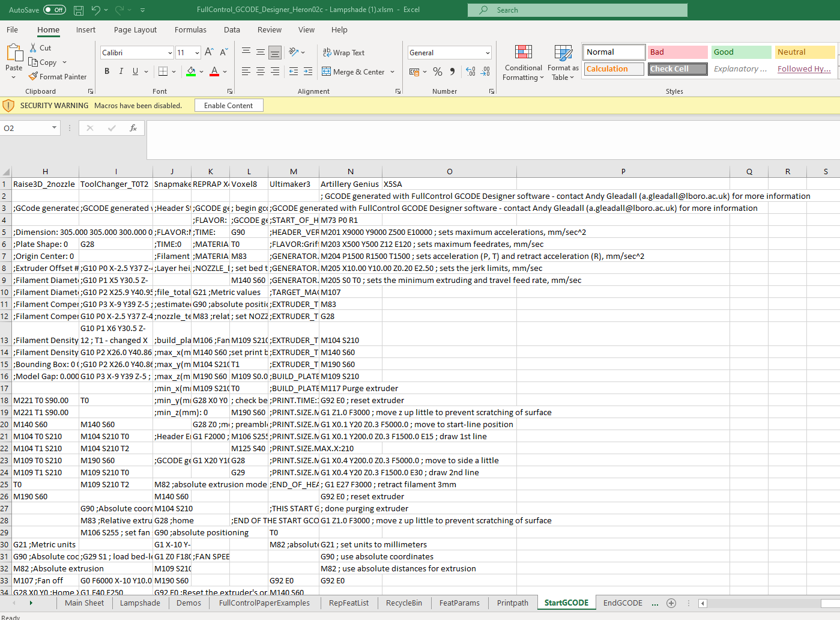Open the Formulas tab
The image size is (840, 620).
click(190, 29)
